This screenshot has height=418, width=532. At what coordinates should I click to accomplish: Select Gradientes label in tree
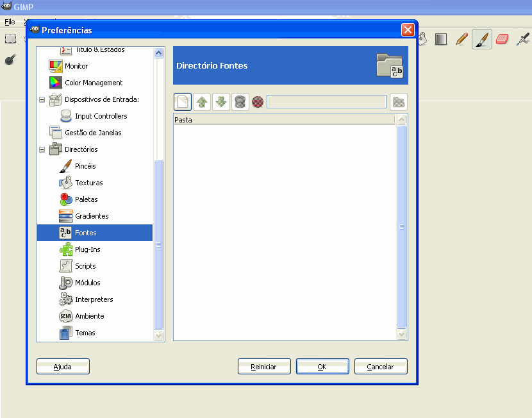coord(92,216)
